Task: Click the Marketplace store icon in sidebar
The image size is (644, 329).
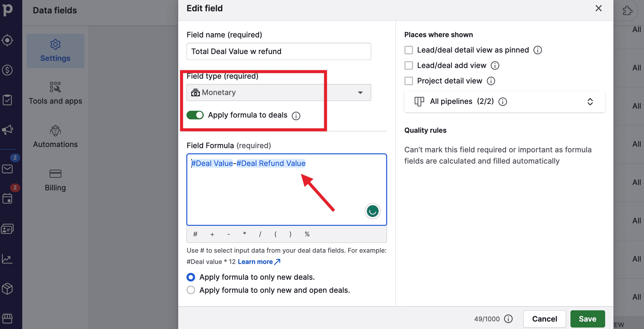Action: pos(7,318)
